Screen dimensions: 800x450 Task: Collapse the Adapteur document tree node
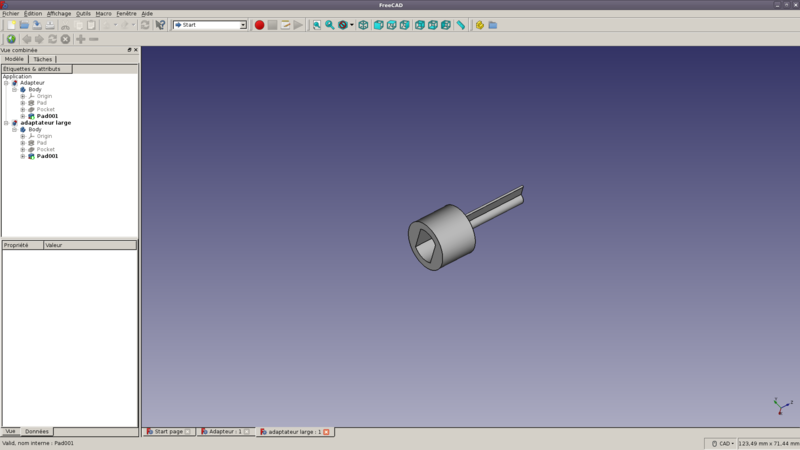coord(6,83)
